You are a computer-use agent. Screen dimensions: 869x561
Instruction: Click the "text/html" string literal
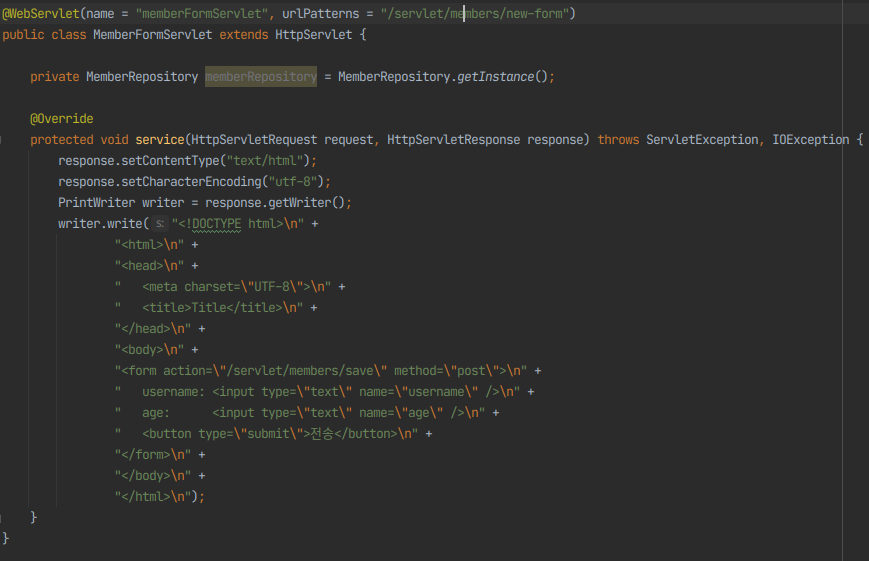pyautogui.click(x=265, y=161)
